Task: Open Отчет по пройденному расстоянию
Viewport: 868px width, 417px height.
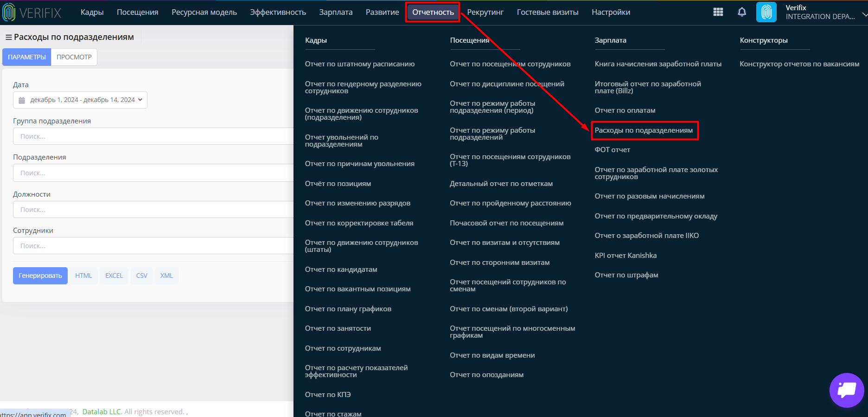Action: tap(511, 203)
